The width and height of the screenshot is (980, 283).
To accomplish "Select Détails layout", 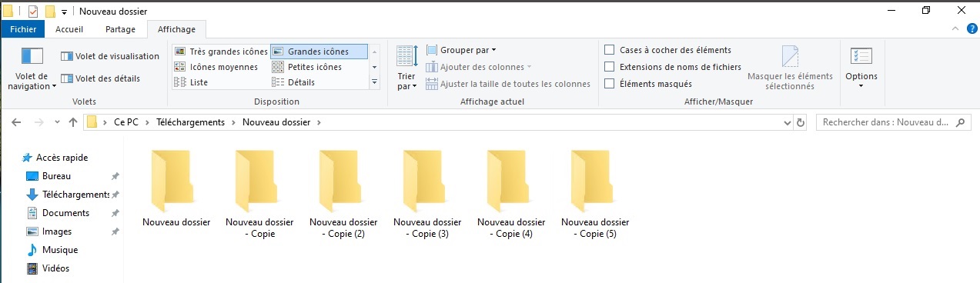I will [x=294, y=82].
